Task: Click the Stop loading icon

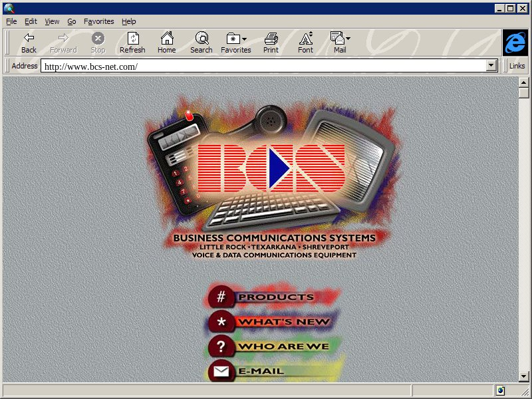Action: click(x=98, y=39)
